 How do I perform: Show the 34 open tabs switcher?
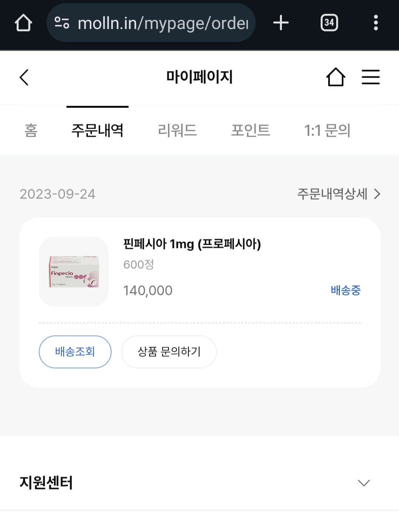(x=329, y=23)
